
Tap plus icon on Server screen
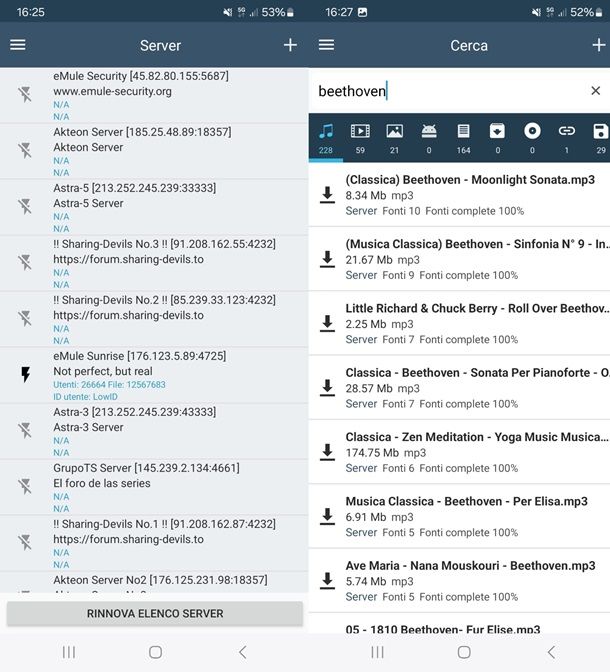[290, 45]
